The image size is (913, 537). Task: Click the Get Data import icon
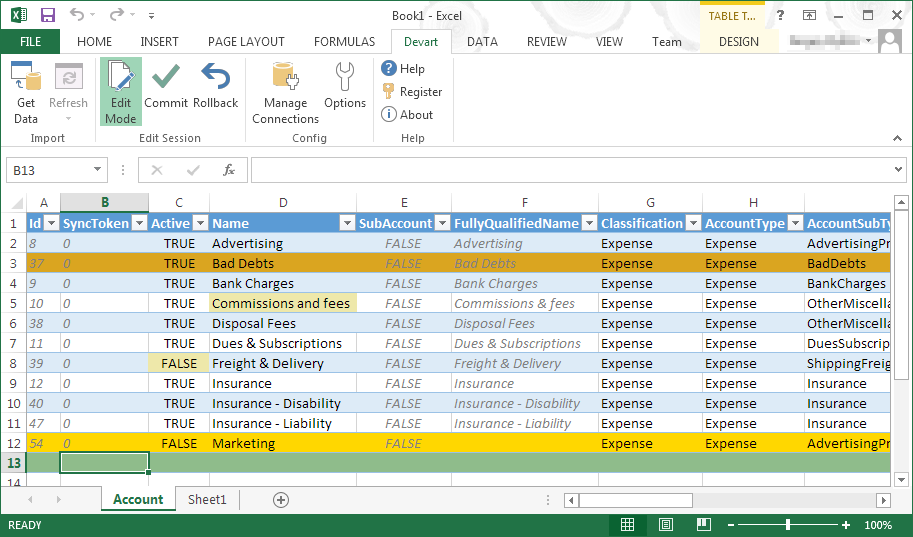click(26, 77)
